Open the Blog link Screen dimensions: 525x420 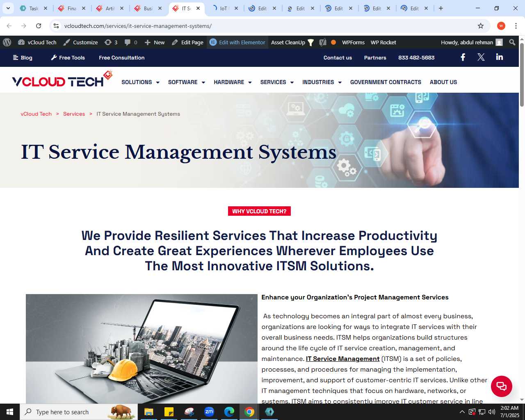pyautogui.click(x=23, y=58)
